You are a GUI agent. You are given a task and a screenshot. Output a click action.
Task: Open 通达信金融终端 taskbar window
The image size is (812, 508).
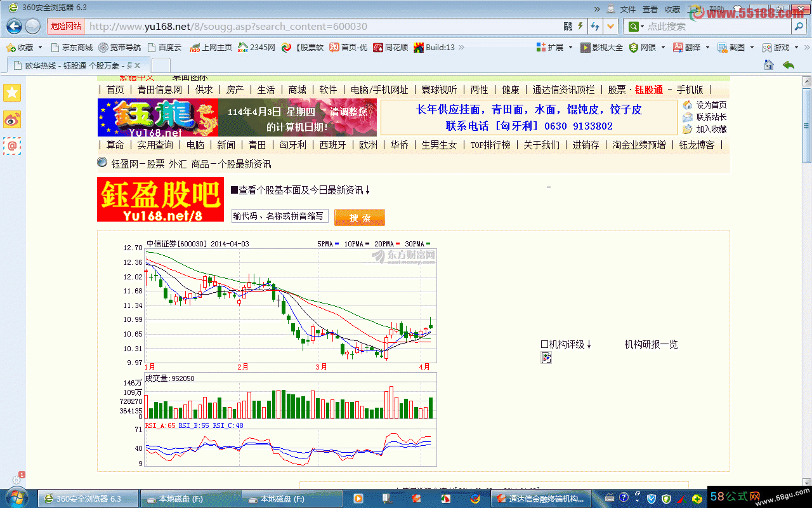coord(541,498)
